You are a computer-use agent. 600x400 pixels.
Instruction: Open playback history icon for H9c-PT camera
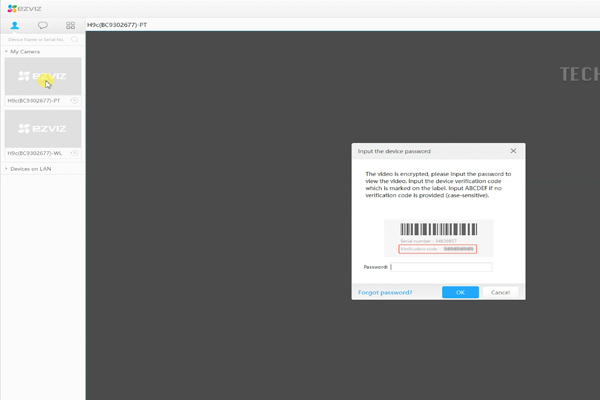coord(75,101)
